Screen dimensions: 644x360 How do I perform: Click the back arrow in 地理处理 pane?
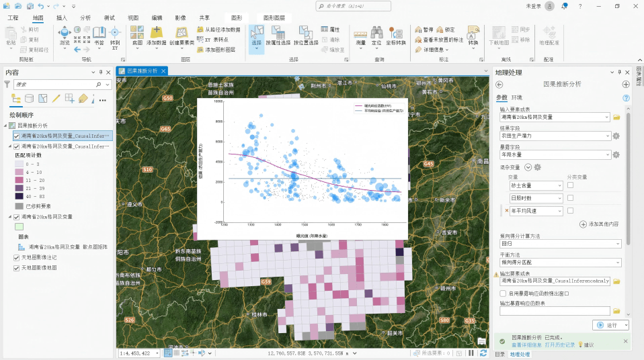pos(499,85)
